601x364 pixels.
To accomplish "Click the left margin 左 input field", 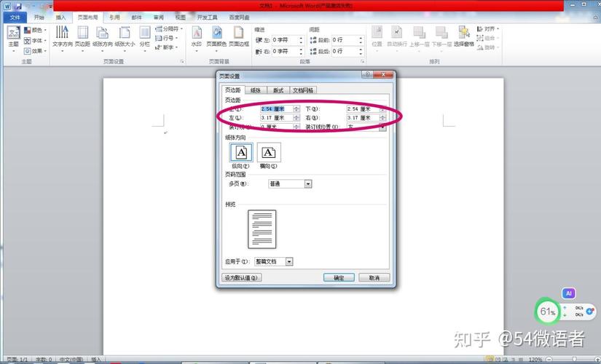I will [x=277, y=118].
